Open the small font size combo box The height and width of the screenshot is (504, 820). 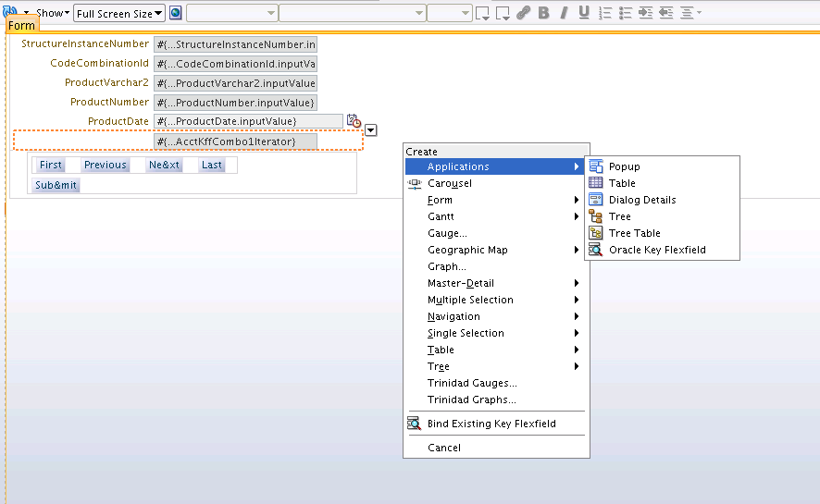[x=449, y=13]
